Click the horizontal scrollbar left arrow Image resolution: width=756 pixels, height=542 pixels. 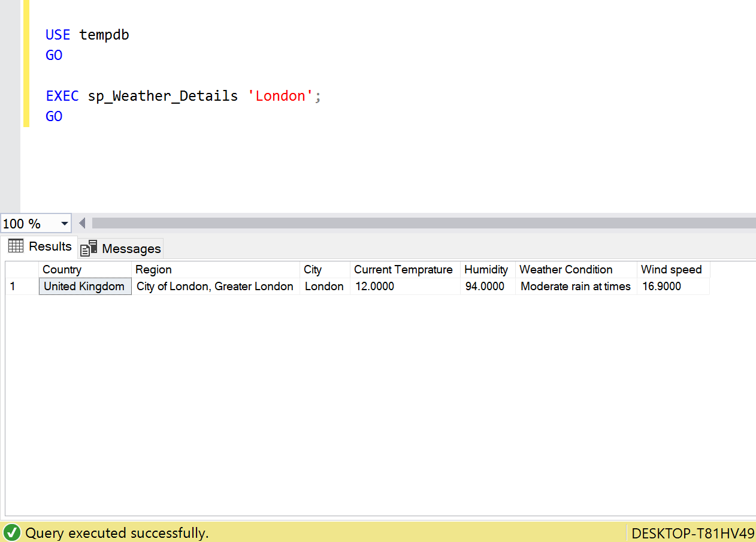[82, 224]
